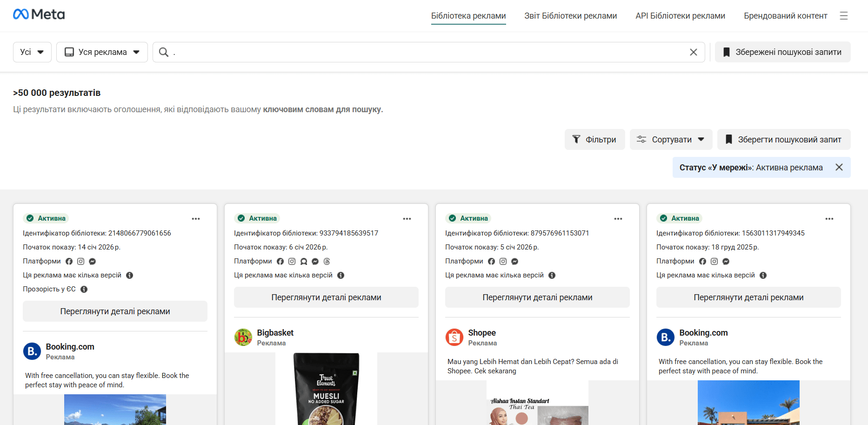Screen dimensions: 868x425
Task: Show multiple-versions info for ad 2148066779061656
Action: pos(130,276)
